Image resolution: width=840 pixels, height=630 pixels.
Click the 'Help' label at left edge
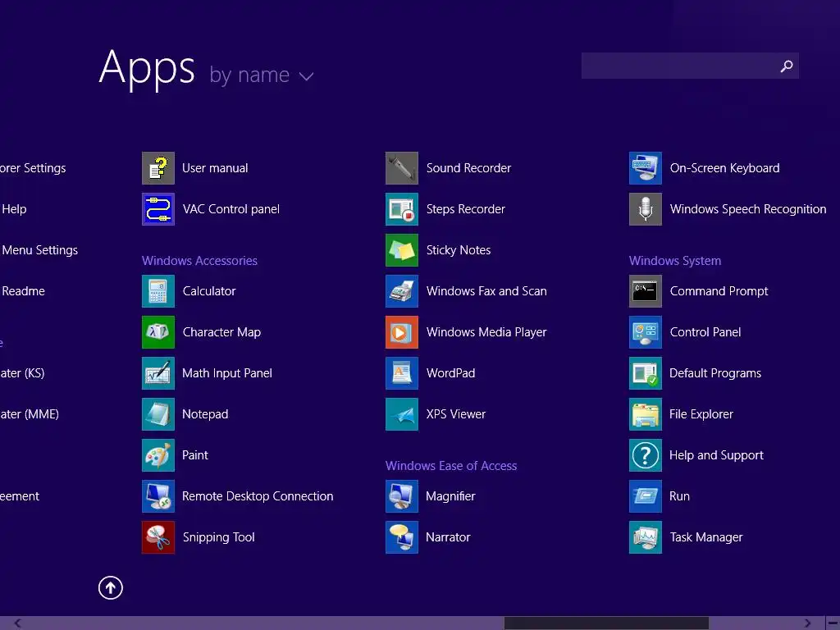(14, 209)
